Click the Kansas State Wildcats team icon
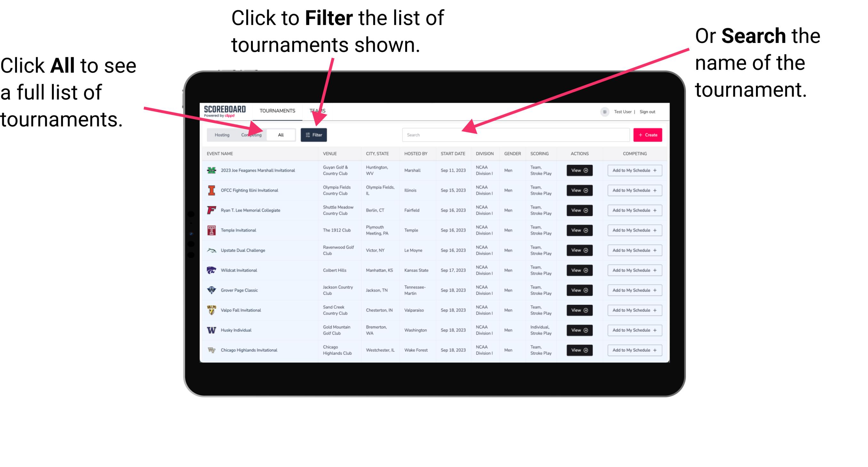Viewport: 868px width, 467px height. pos(211,270)
